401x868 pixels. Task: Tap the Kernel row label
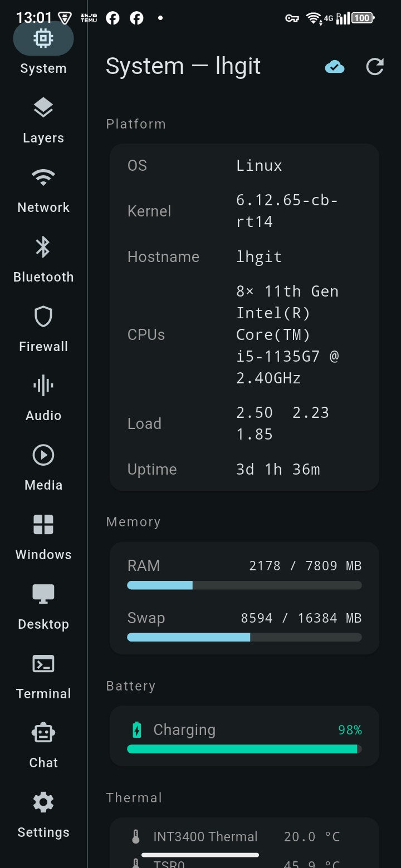click(x=149, y=211)
